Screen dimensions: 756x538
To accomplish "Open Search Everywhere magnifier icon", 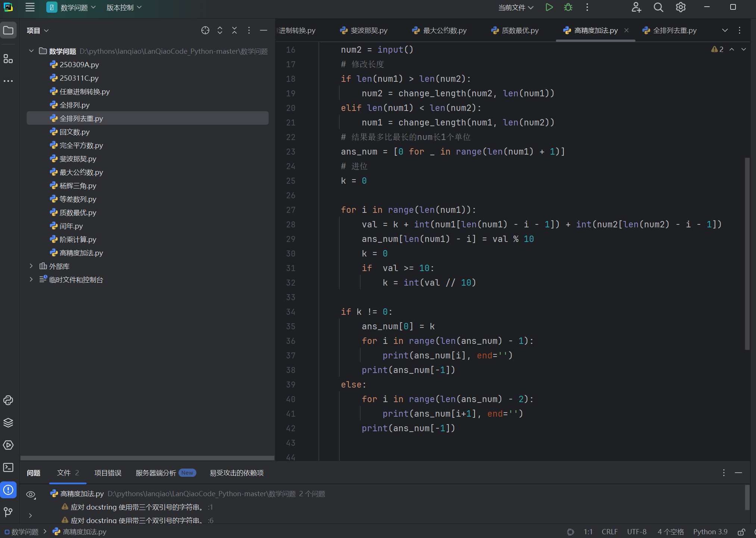I will click(x=658, y=7).
